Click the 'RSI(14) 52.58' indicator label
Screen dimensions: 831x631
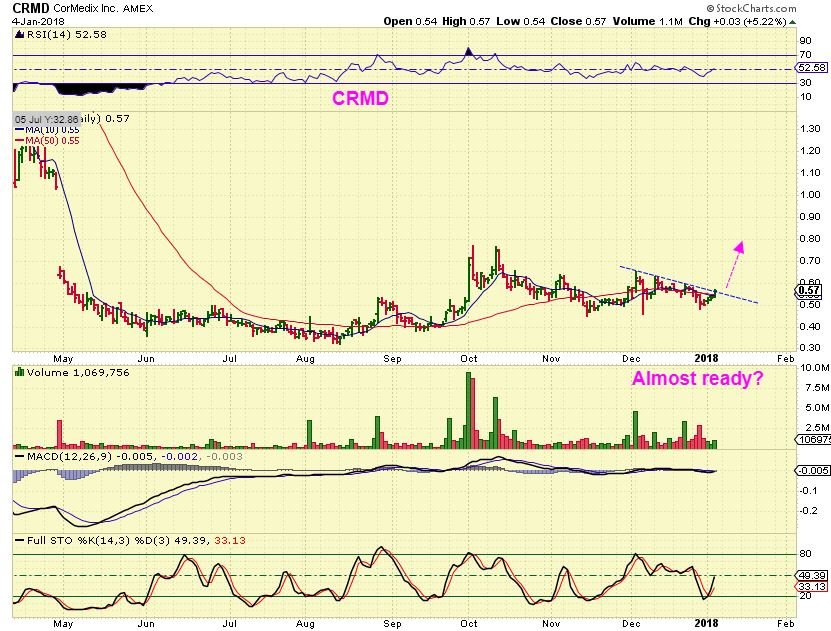66,35
